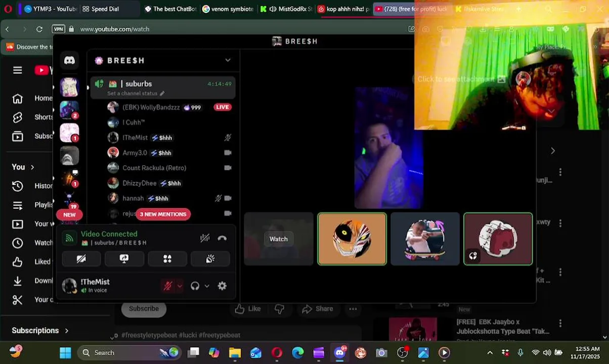Switch to venom symbiote browser tab

pyautogui.click(x=228, y=9)
